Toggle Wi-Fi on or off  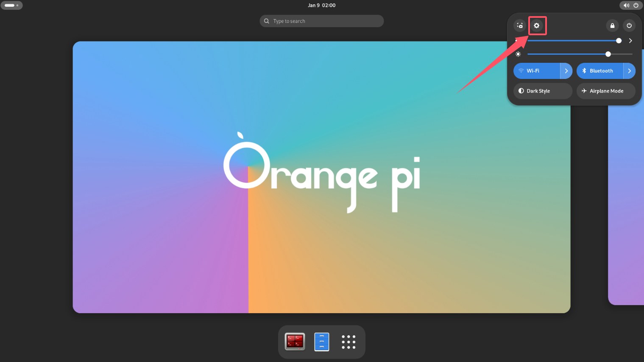pos(537,71)
